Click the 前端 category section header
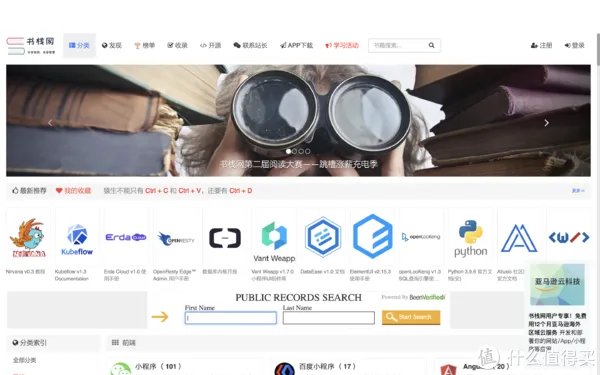This screenshot has width=600, height=375. coord(123,343)
